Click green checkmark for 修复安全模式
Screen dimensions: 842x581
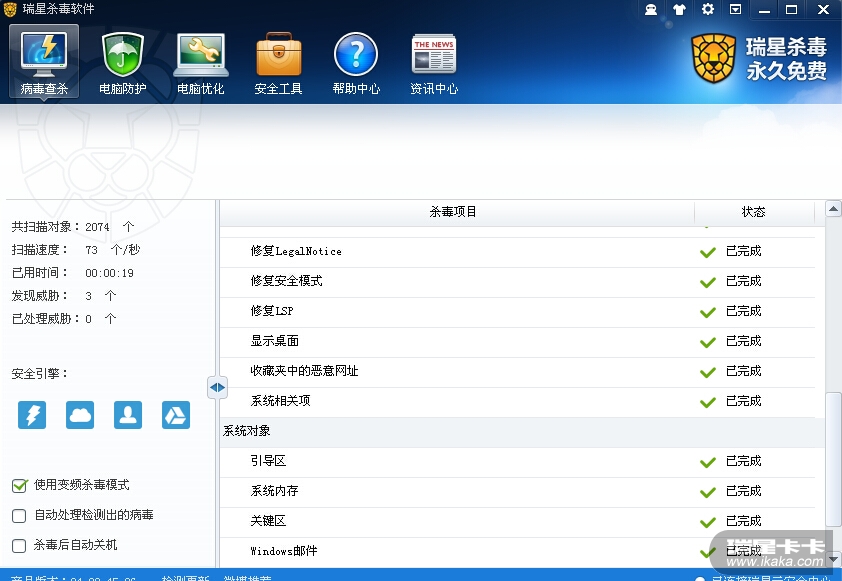click(708, 282)
